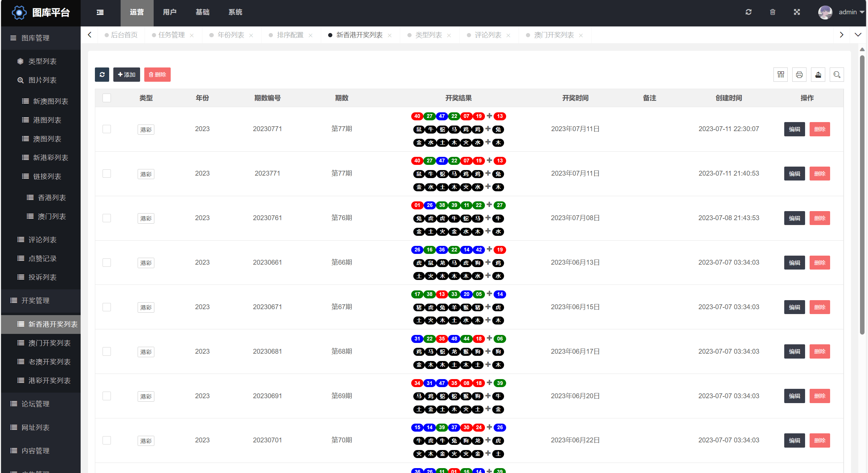This screenshot has height=473, width=868.
Task: Reload the table with the refresh button
Action: [102, 74]
